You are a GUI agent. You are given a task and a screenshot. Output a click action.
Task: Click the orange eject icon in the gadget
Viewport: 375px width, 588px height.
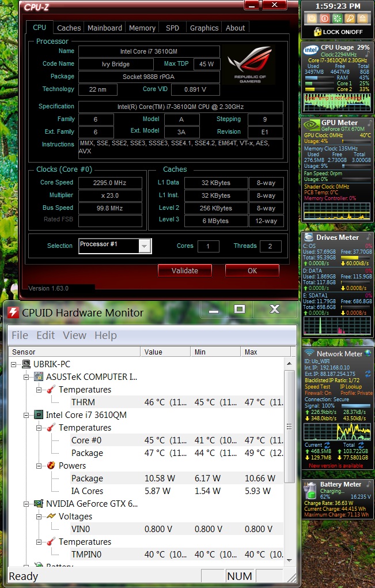[x=362, y=18]
